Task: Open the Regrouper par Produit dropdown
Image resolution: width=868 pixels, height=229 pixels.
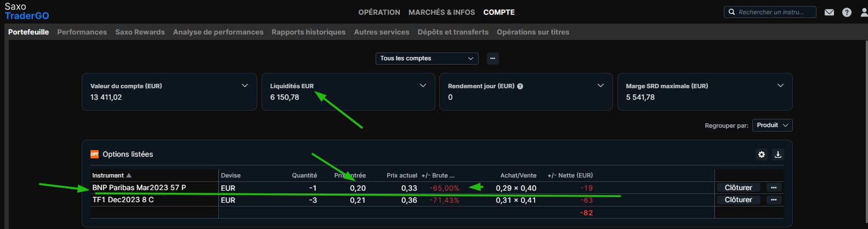Action: (x=772, y=125)
